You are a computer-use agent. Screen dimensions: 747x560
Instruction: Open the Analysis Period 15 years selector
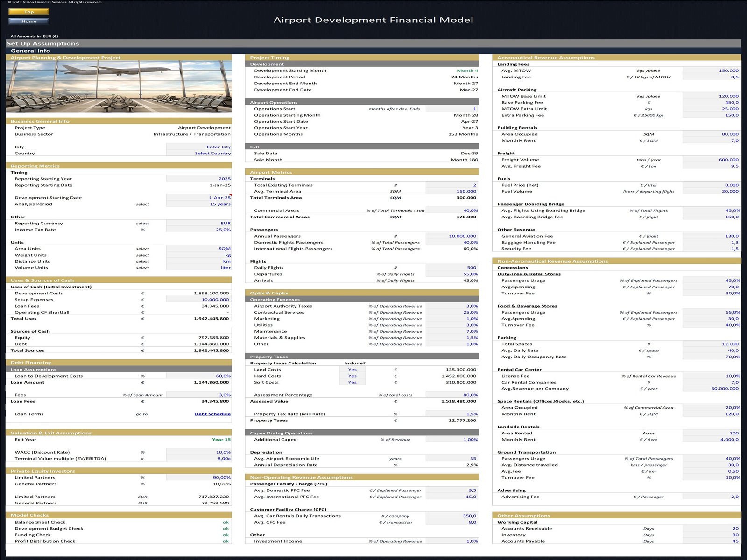pyautogui.click(x=198, y=204)
